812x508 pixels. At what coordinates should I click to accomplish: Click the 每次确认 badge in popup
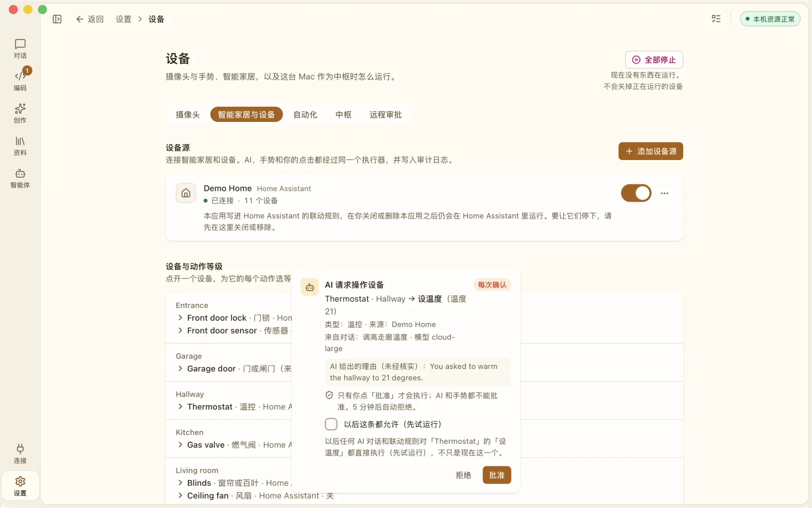(x=492, y=284)
